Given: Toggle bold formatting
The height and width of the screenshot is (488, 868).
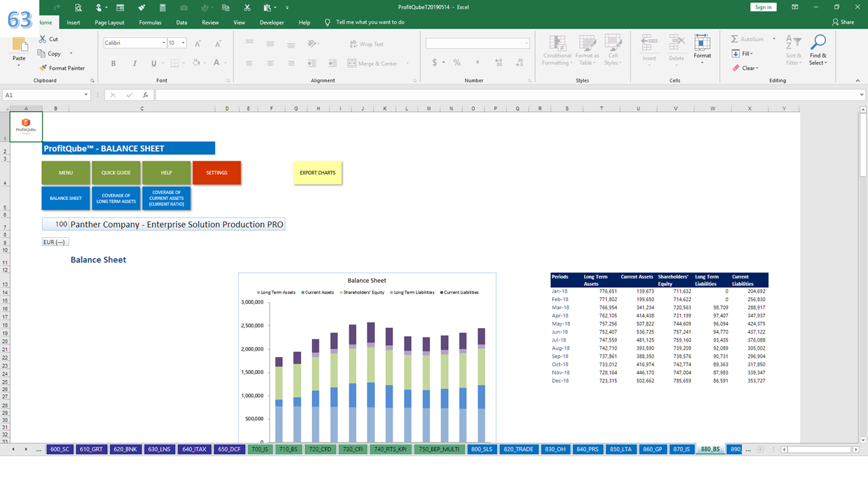Looking at the screenshot, I should 113,63.
